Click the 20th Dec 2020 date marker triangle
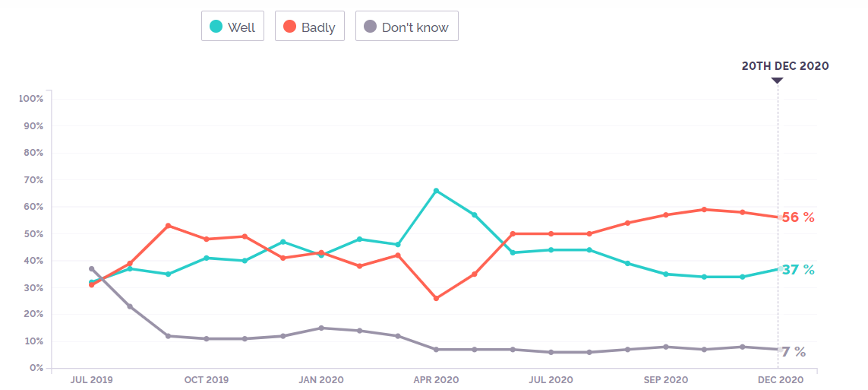This screenshot has height=390, width=868. pyautogui.click(x=777, y=79)
